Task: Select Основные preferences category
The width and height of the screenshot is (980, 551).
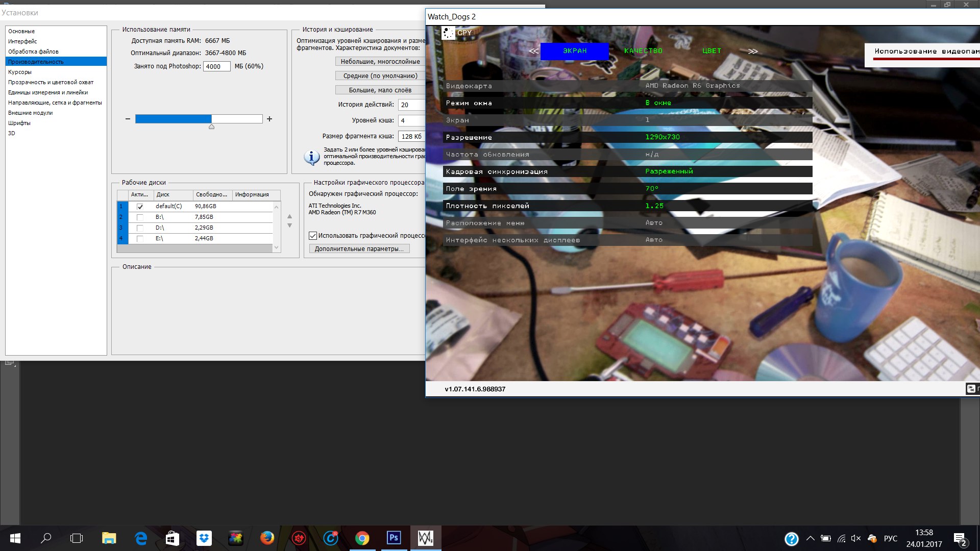Action: point(56,31)
